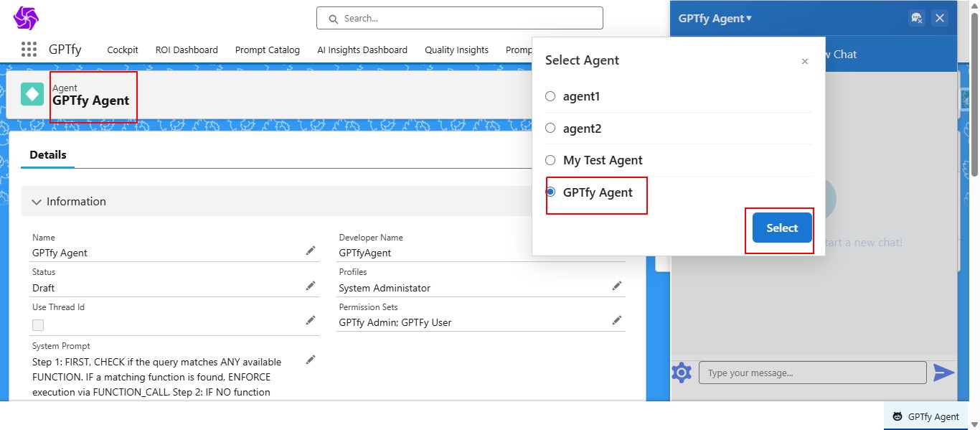Click the Type your message input field
Screen dimensions: 980x430
(812, 373)
